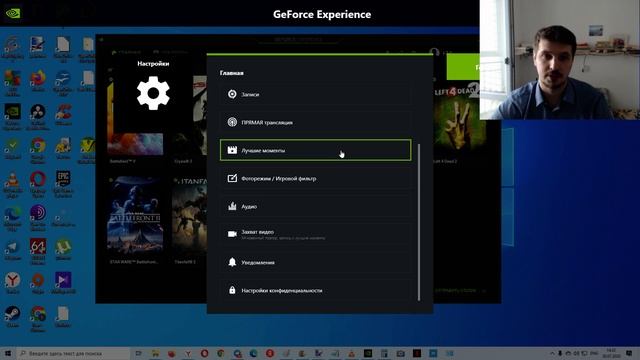
Task: Open the Firefox desktop shortcut
Action: coord(38,80)
